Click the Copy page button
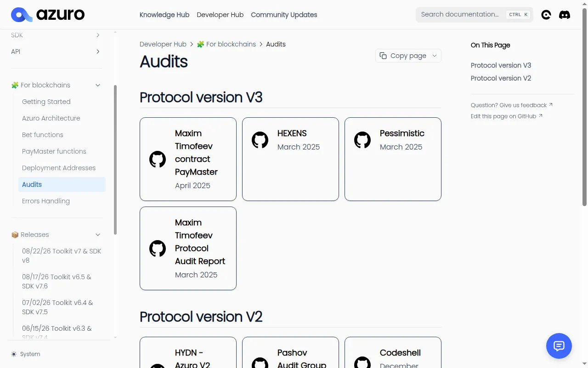The image size is (588, 368). 408,56
